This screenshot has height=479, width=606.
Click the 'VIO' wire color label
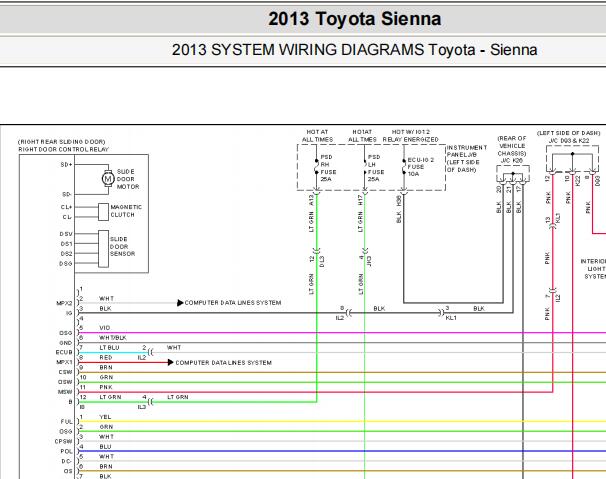pos(105,328)
